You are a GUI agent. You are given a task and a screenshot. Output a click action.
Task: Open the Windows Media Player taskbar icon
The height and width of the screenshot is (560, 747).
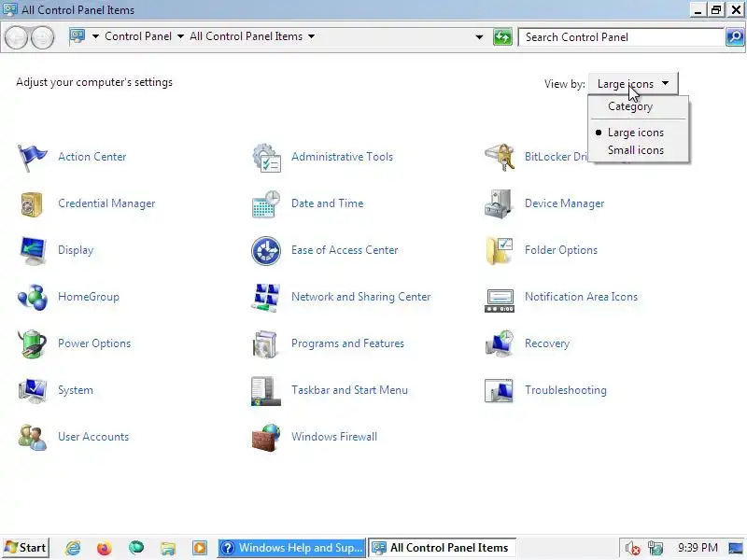click(x=200, y=548)
